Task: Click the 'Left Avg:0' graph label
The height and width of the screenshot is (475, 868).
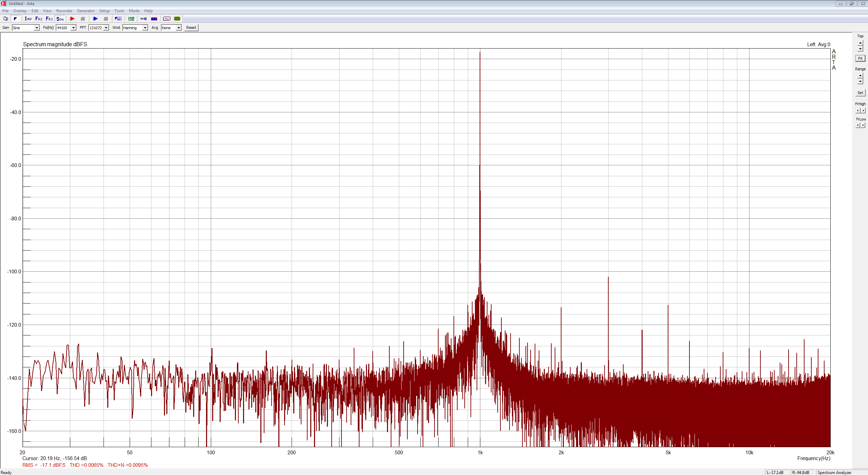Action: tap(818, 44)
